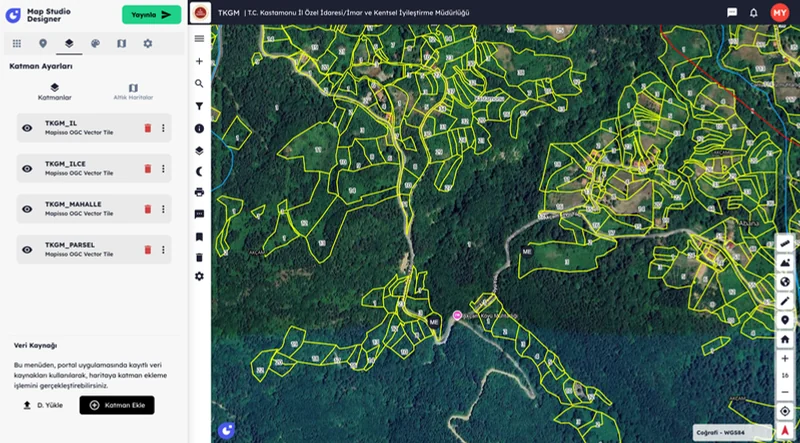Hide the TKGM_PARSEL layer
The image size is (800, 443).
pyautogui.click(x=27, y=250)
